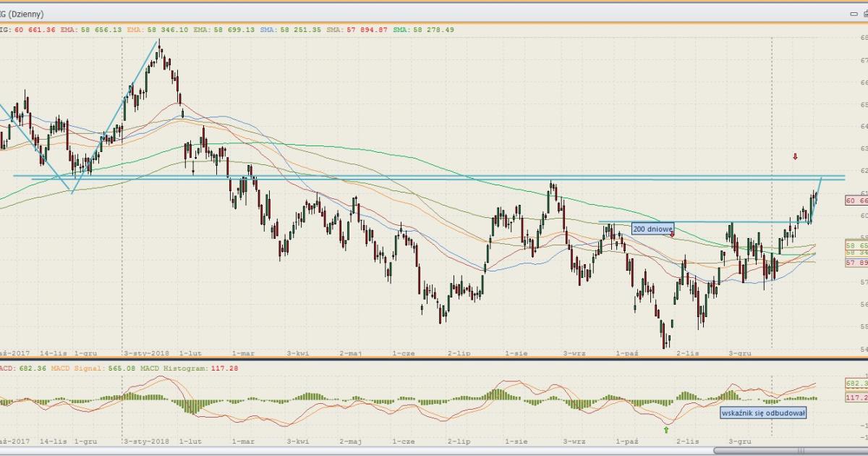Click the MACD value 682 tag on right axis
Image resolution: width=868 pixels, height=456 pixels.
[x=856, y=382]
